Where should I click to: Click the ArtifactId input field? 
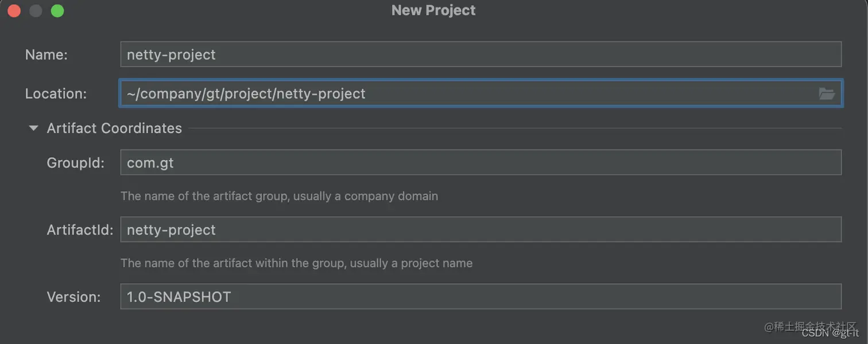(480, 229)
